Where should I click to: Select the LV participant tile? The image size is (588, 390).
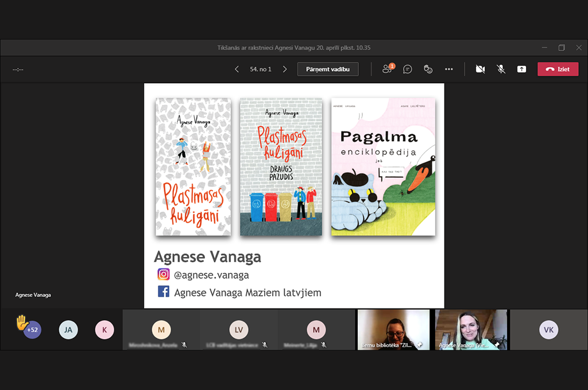(x=238, y=330)
